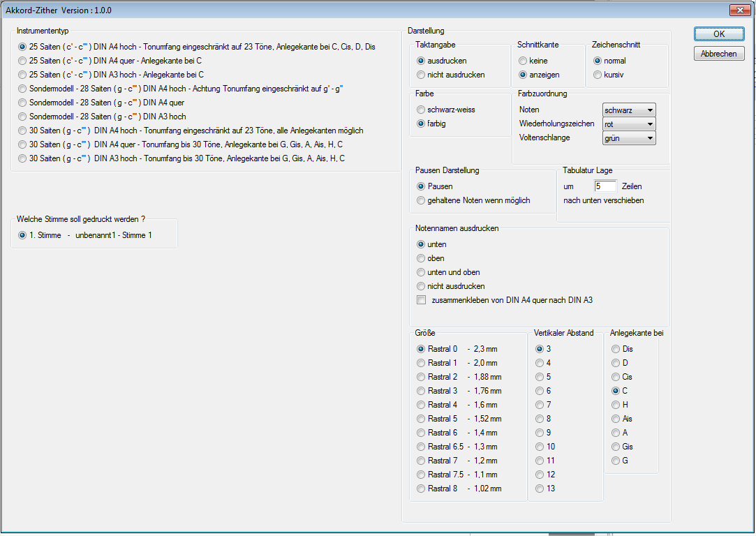Set Taktangabe to nicht ausdrucken
The image size is (756, 536).
pyautogui.click(x=421, y=75)
